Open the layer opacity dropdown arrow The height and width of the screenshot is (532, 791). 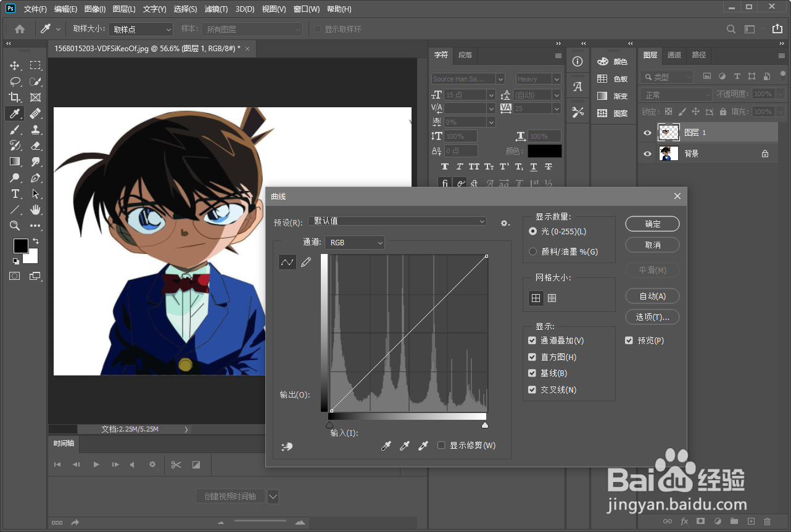click(781, 94)
